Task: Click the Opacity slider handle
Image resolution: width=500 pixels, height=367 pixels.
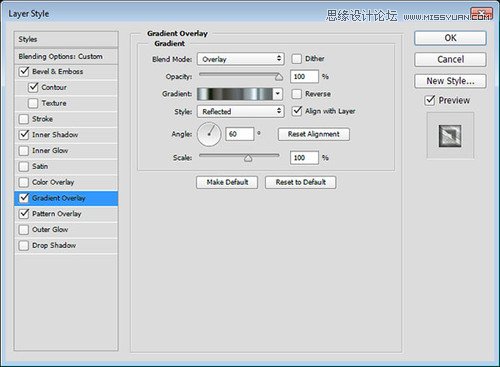Action: point(279,77)
